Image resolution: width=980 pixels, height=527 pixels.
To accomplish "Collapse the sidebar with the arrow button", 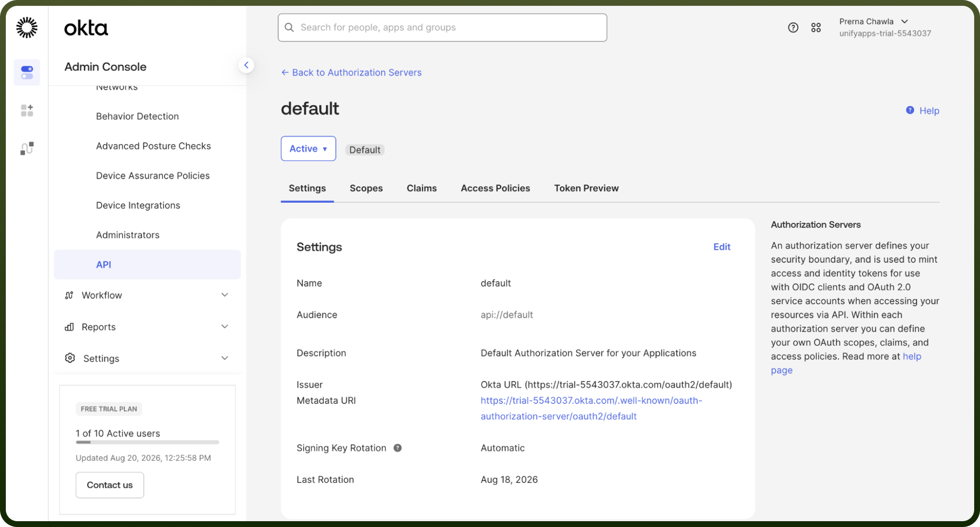I will [246, 65].
